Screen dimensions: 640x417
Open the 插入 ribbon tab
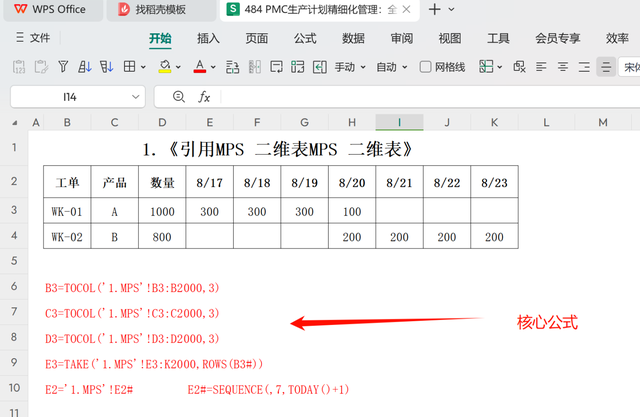(209, 38)
